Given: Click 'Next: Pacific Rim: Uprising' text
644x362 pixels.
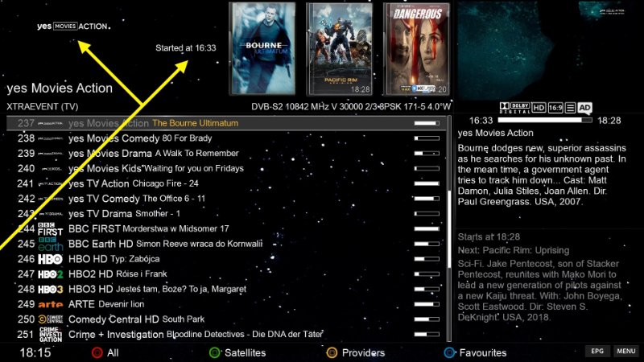Looking at the screenshot, I should [514, 250].
